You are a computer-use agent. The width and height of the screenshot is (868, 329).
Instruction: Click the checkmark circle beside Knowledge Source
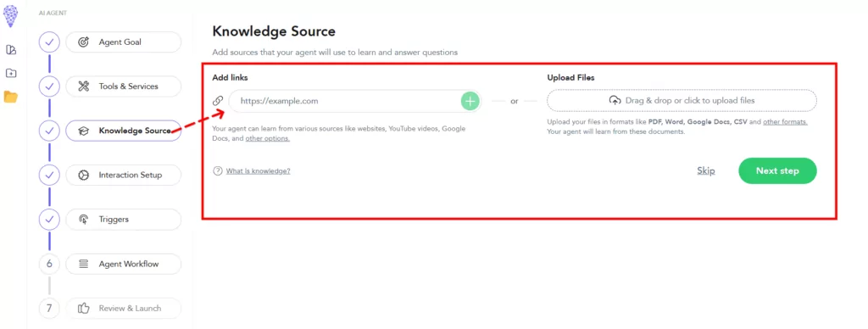[x=49, y=131]
